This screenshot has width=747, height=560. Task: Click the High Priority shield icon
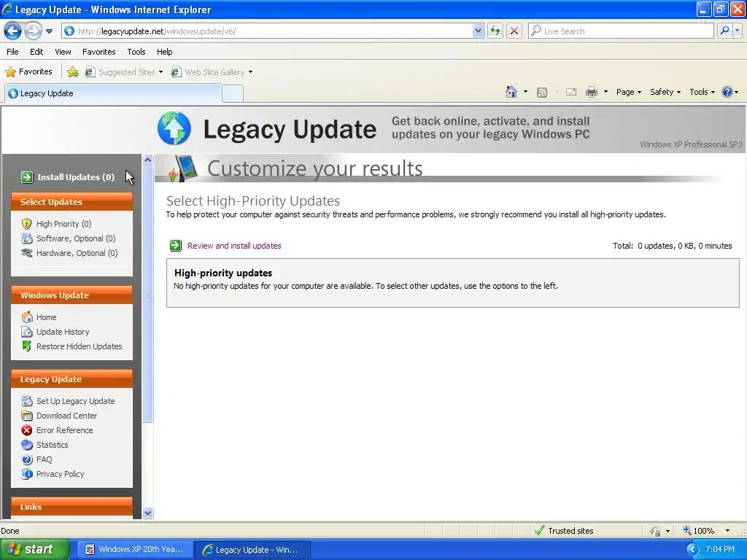pos(27,224)
